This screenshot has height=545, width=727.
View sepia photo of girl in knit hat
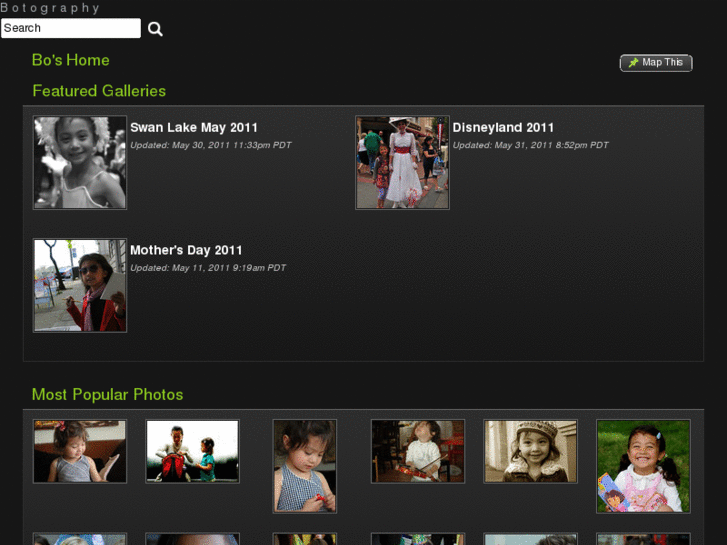point(530,451)
